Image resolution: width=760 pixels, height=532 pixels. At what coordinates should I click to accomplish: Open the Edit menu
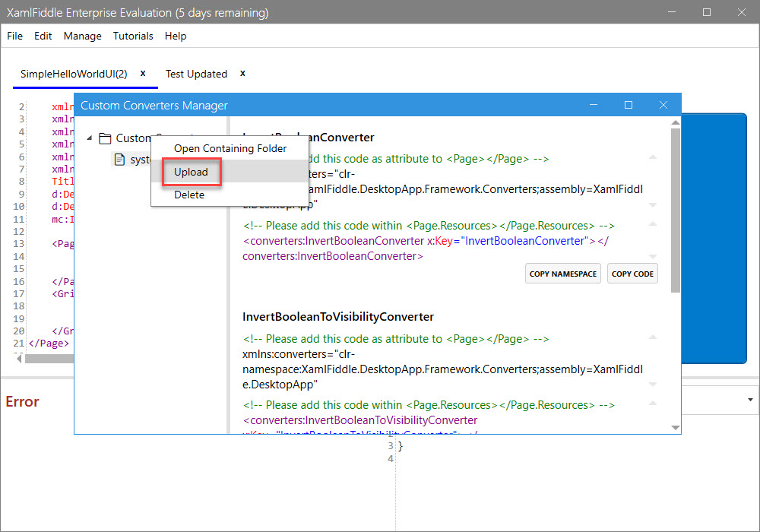(x=43, y=36)
